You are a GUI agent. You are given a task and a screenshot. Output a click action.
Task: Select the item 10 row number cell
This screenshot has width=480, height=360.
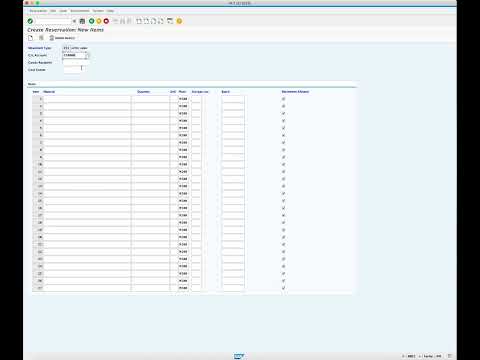(38, 164)
